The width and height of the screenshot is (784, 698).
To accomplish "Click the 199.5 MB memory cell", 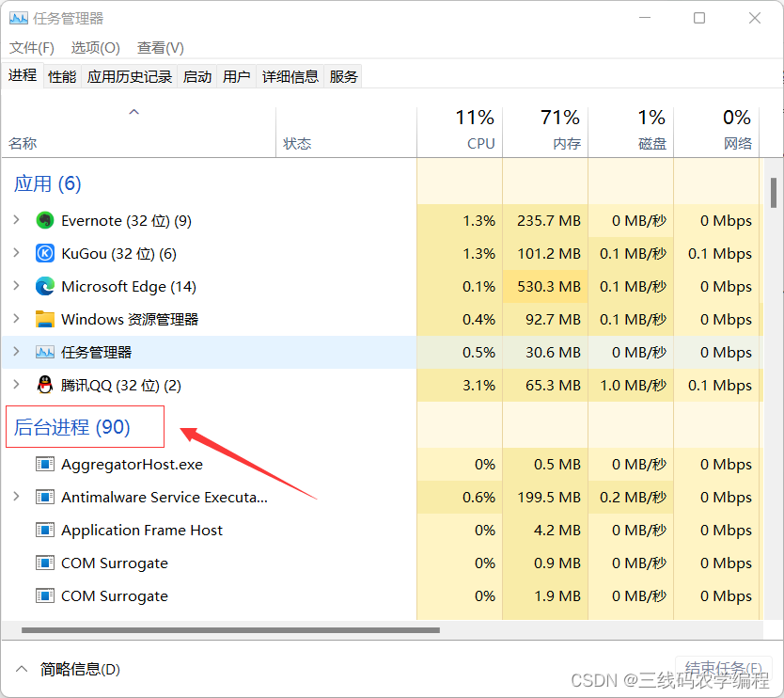I will 545,498.
